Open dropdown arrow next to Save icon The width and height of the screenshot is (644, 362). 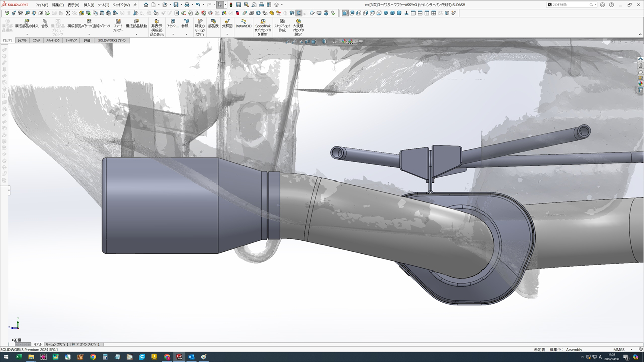pos(181,5)
